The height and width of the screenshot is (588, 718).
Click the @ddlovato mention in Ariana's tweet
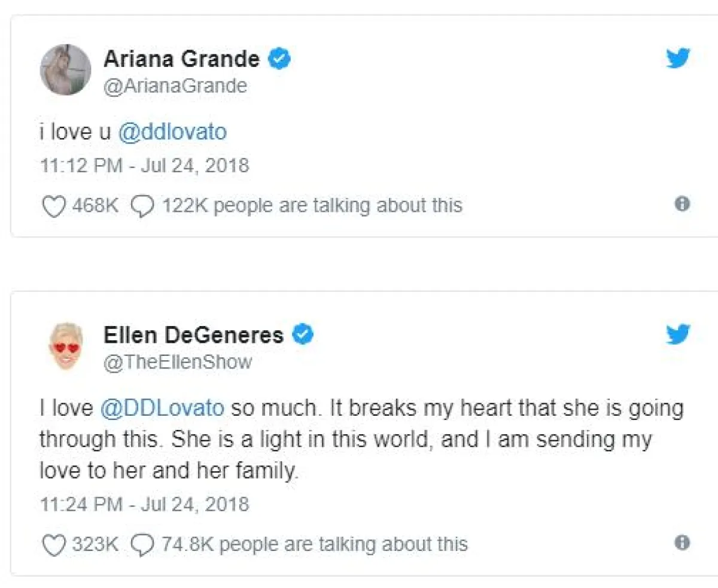pos(172,132)
